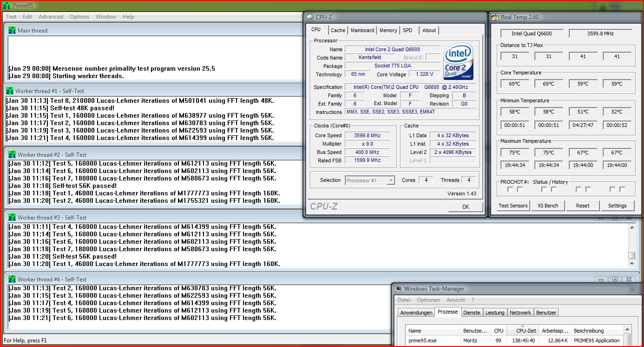The height and width of the screenshot is (347, 644).
Task: Open the Window menu in Prime95
Action: (x=106, y=17)
